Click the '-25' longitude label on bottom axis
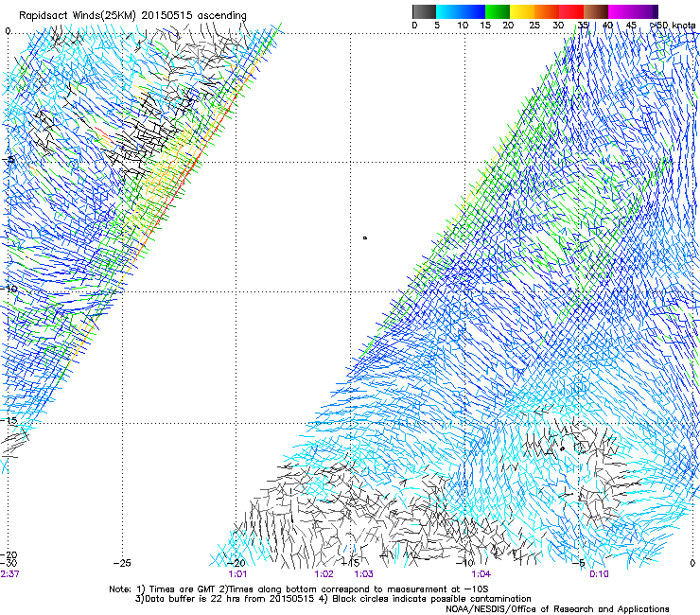The width and height of the screenshot is (700, 615). pyautogui.click(x=122, y=563)
